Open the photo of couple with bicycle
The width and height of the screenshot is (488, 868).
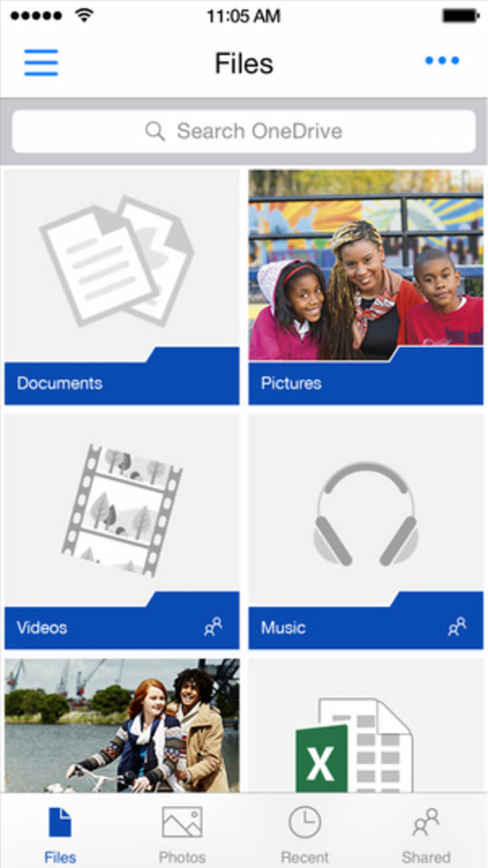click(122, 725)
